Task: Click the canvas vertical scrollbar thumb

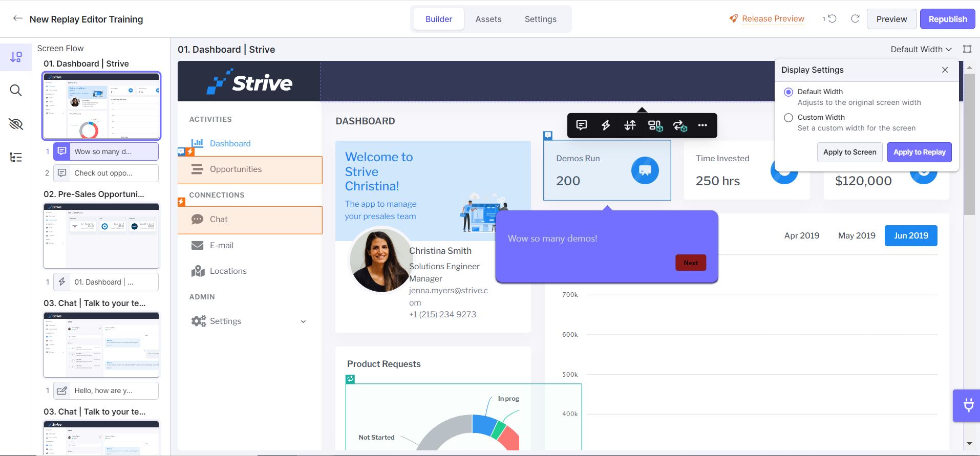Action: (969, 144)
